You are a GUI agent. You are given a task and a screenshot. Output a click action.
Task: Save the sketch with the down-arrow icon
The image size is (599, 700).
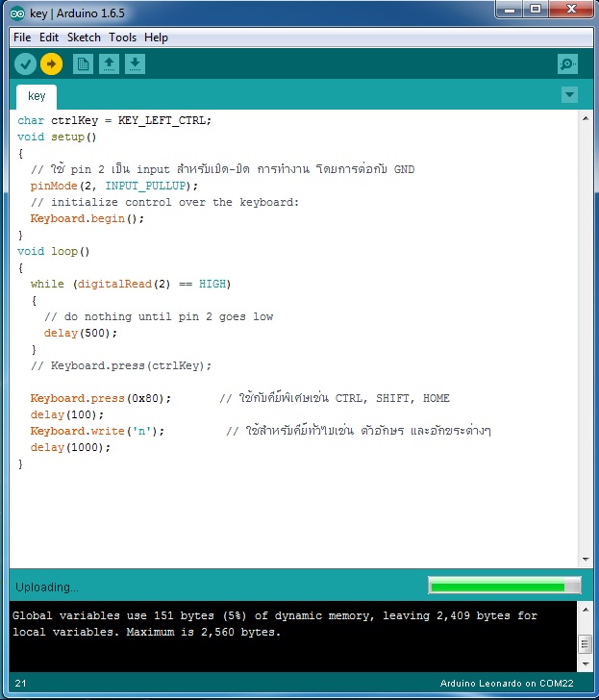(135, 64)
